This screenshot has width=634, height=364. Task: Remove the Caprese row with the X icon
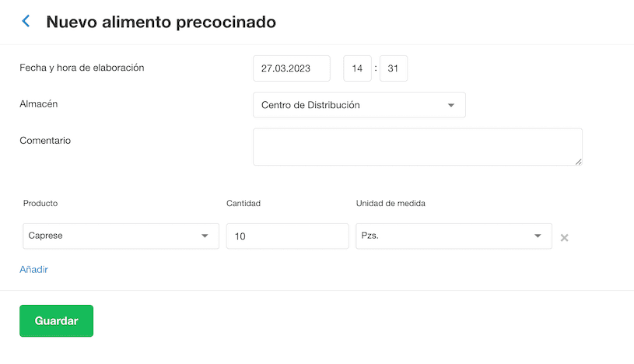(x=564, y=238)
